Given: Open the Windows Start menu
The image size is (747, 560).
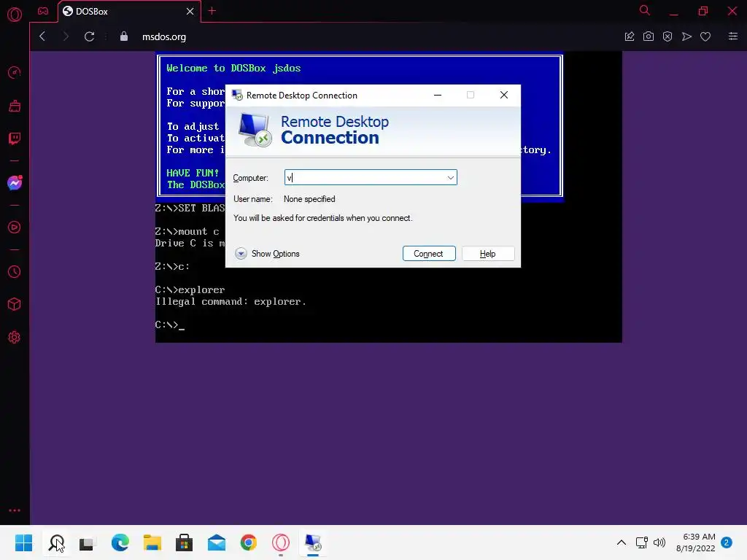Looking at the screenshot, I should 23,542.
